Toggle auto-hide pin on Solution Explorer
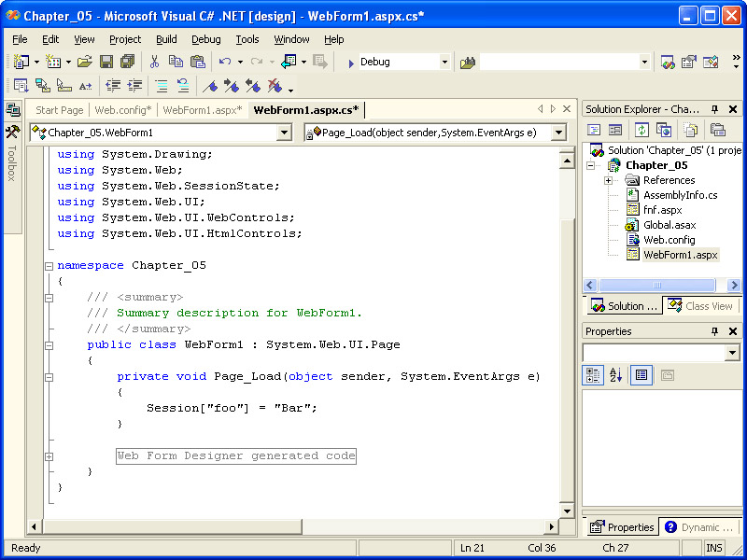This screenshot has width=747, height=560. tap(715, 109)
